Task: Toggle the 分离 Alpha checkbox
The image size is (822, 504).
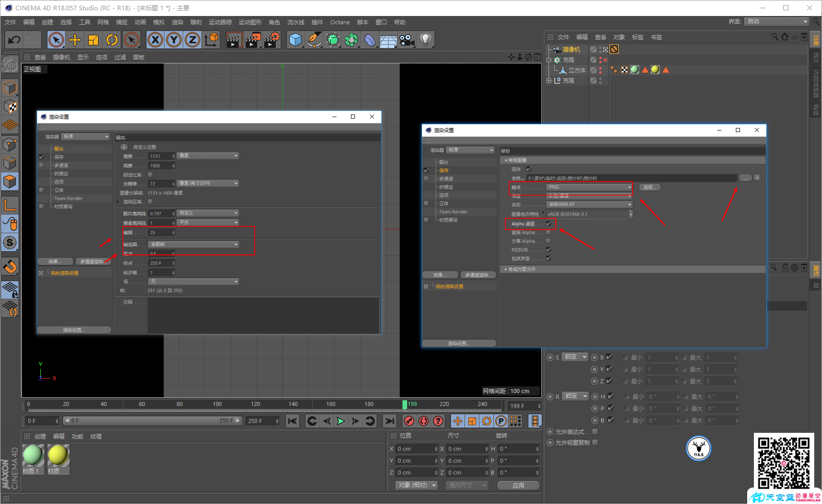Action: coord(549,241)
